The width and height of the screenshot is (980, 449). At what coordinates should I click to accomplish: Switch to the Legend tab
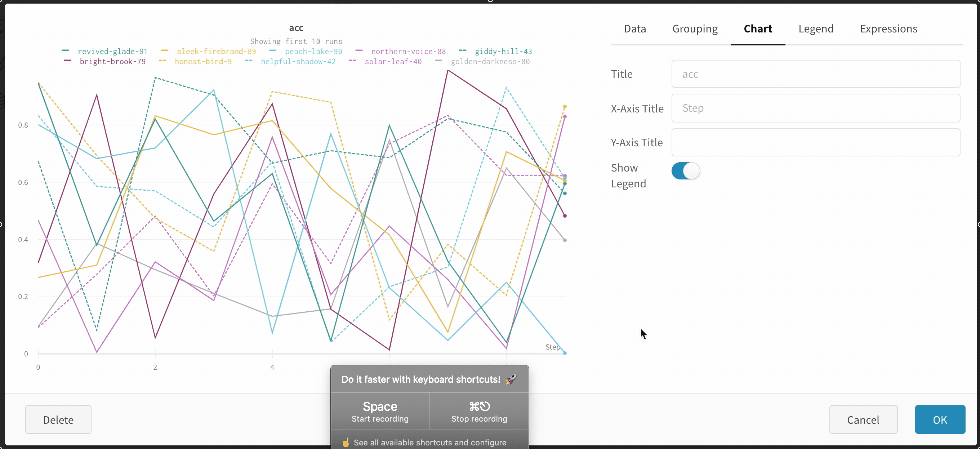pyautogui.click(x=816, y=29)
